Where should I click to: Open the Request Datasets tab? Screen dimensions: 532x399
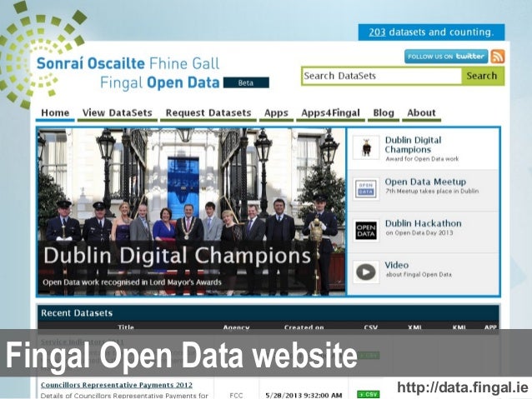[x=208, y=113]
